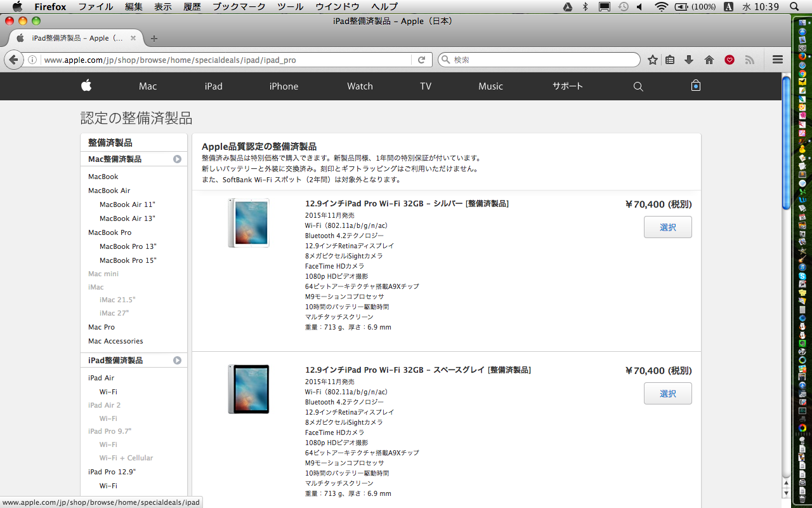Click 選択 for the スペースグレイ iPad Pro

pos(667,394)
